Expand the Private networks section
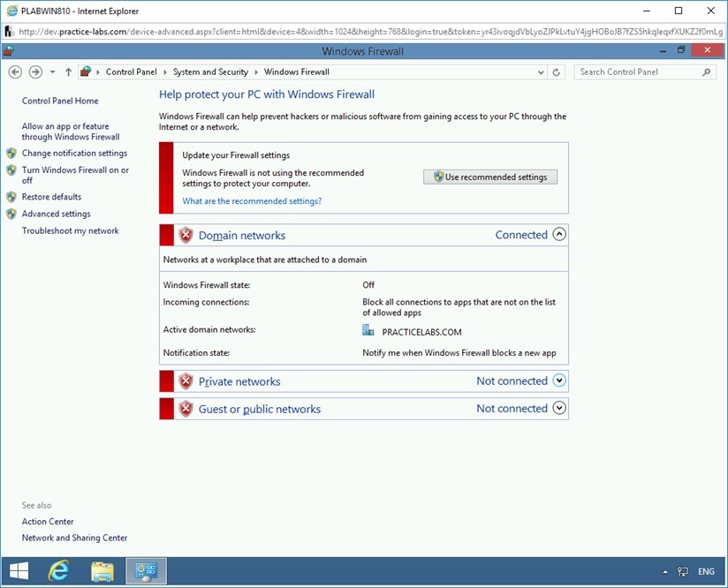Image resolution: width=728 pixels, height=588 pixels. (x=559, y=381)
